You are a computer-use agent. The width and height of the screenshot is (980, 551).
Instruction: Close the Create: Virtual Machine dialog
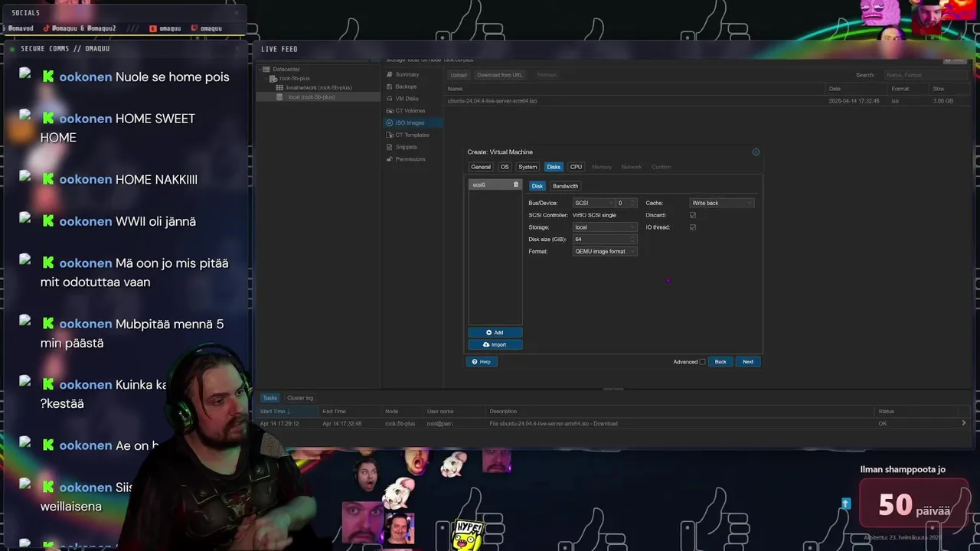756,152
